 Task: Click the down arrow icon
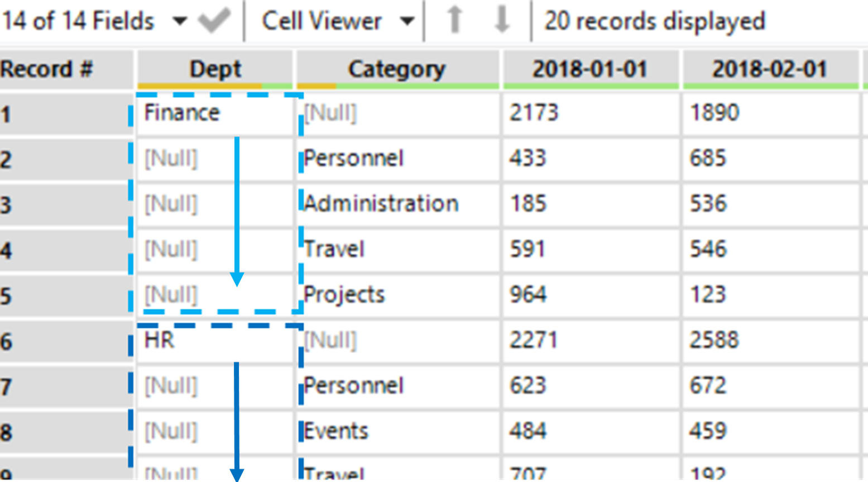point(502,21)
